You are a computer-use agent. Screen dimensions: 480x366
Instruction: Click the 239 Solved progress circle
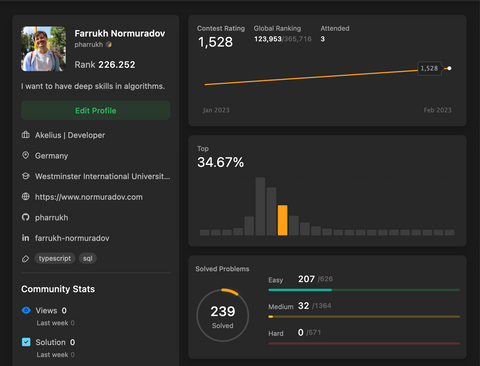tap(223, 315)
